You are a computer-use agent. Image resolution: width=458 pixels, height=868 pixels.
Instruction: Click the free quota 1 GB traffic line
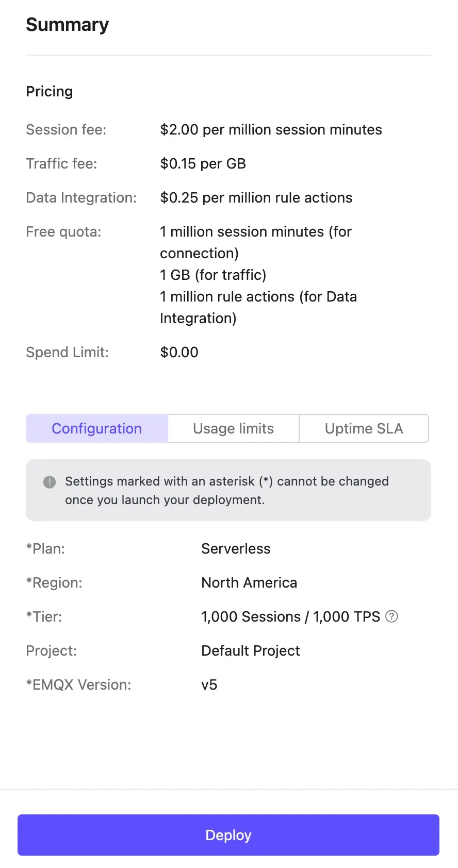click(213, 275)
